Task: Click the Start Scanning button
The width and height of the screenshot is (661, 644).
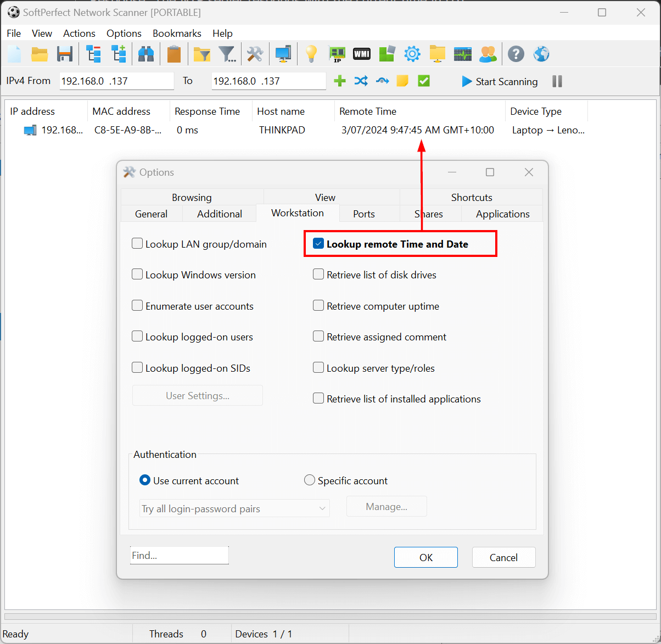Action: (x=500, y=81)
